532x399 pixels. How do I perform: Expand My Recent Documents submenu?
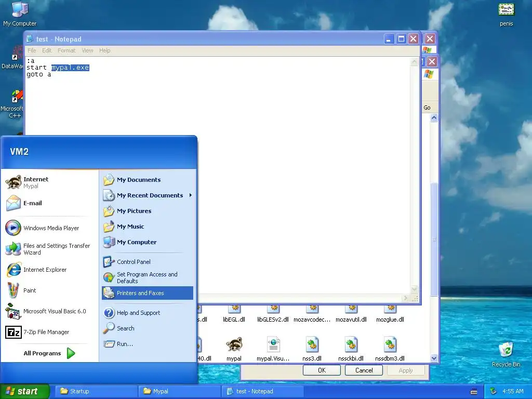[x=147, y=195]
